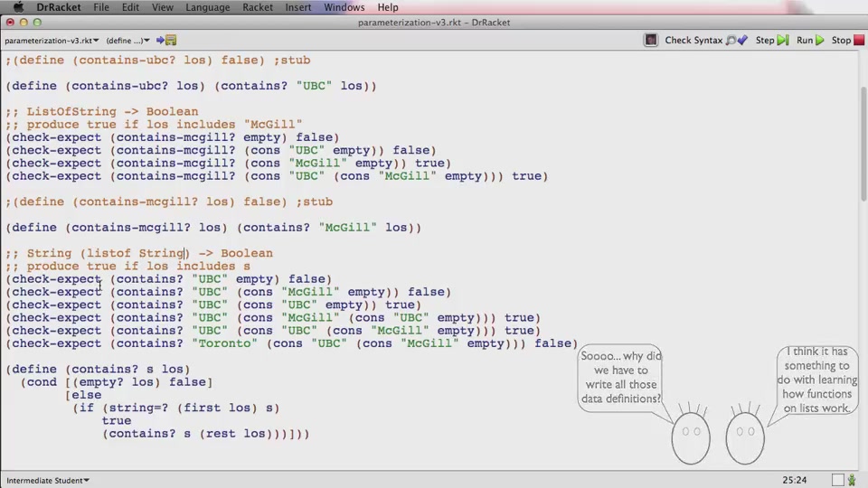Expand the parameterization-v3.rkt file dropdown
The width and height of the screenshot is (868, 488).
52,41
